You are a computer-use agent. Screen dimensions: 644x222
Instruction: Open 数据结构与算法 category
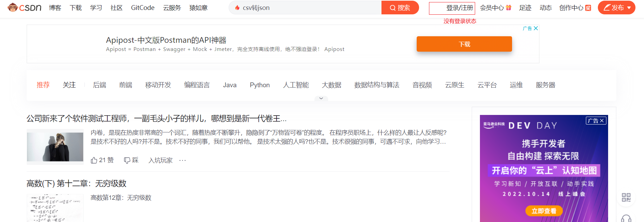point(377,85)
